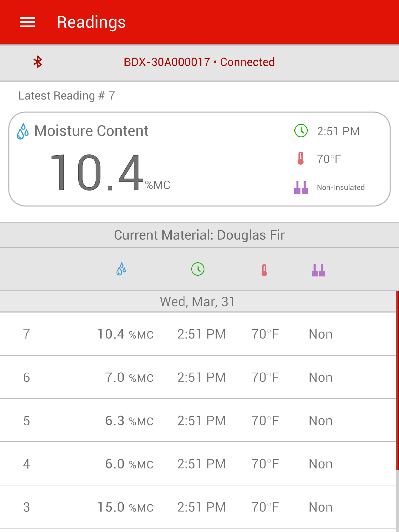This screenshot has height=532, width=399.
Task: Tap the Wed, Mar, 31 date header
Action: point(198,301)
